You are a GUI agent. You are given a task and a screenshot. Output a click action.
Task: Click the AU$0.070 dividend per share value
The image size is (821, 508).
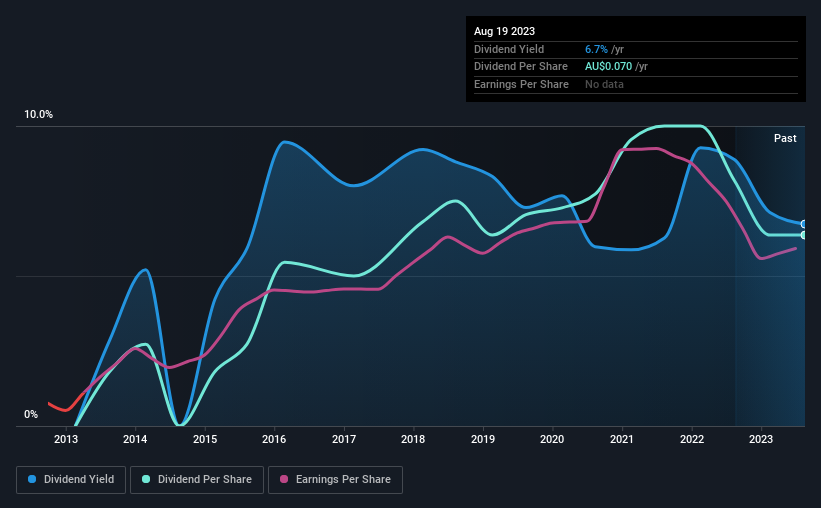point(608,67)
